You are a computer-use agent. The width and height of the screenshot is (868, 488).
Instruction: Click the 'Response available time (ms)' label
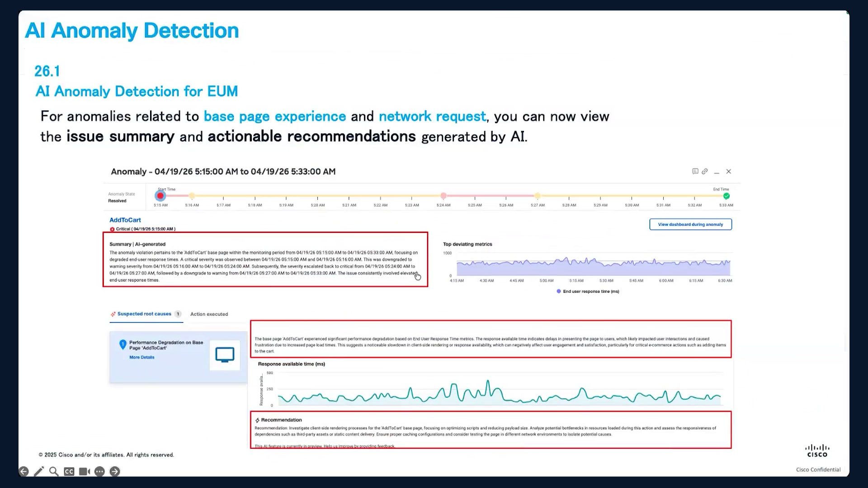pos(292,364)
